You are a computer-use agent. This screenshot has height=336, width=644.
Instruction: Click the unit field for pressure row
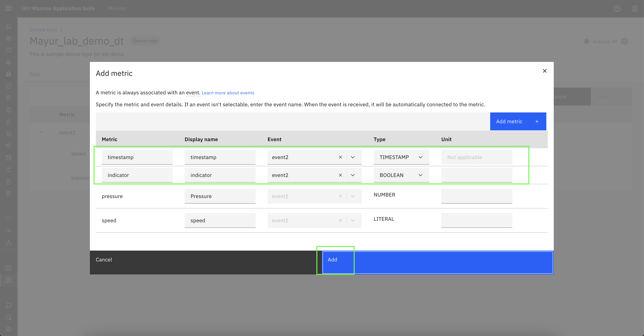477,196
